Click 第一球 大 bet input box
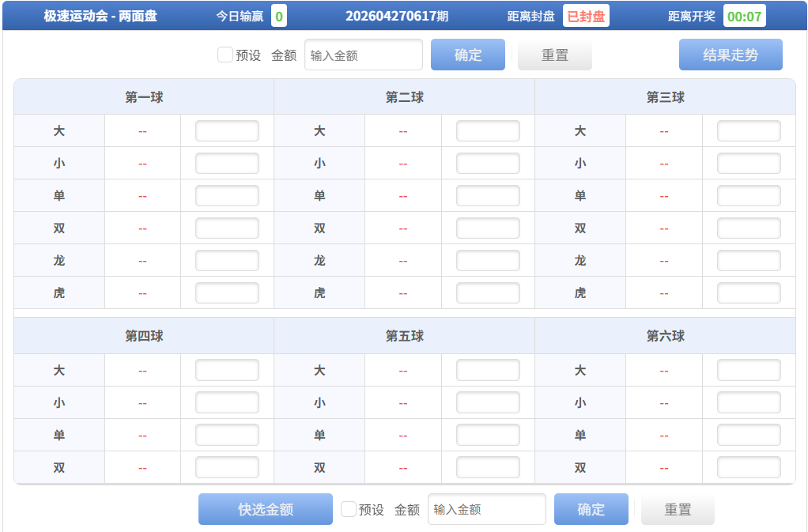Viewport: 808px width, 532px height. (x=227, y=131)
